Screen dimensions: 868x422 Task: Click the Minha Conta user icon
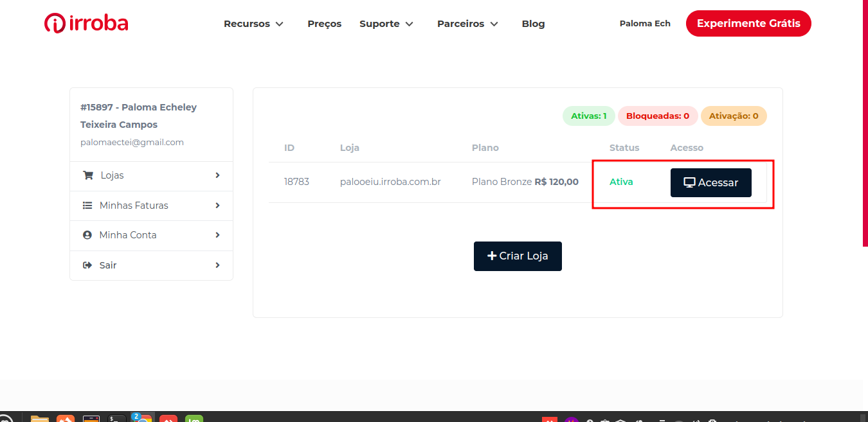coord(87,235)
